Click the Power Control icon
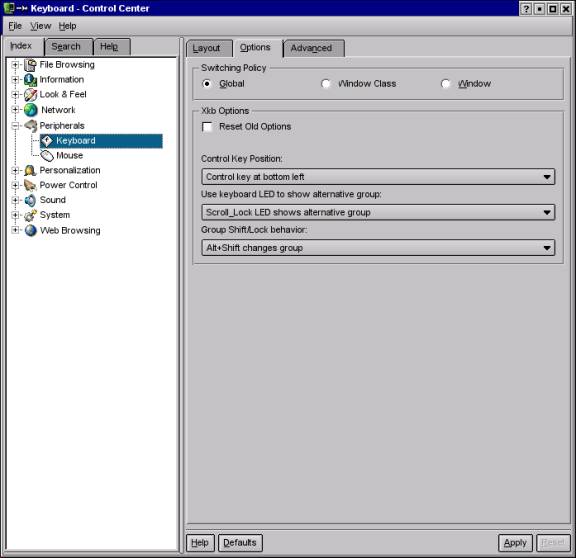Screen dimensions: 576x558 (x=30, y=185)
